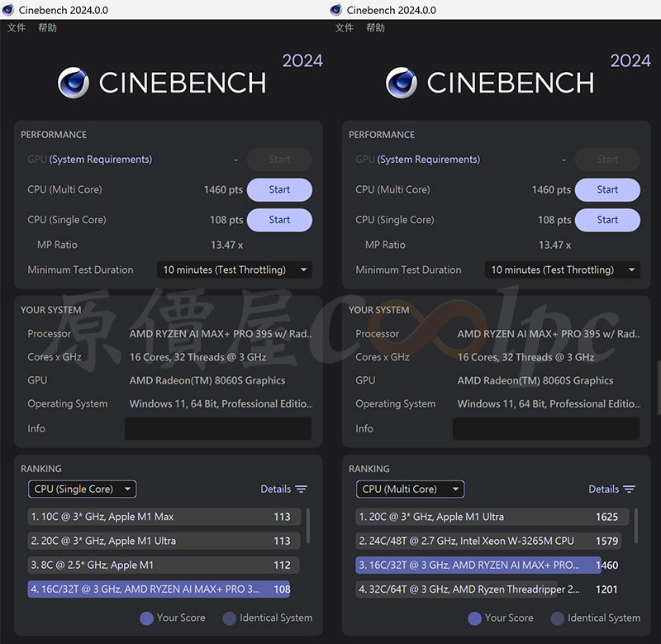Click the '13.47 x' MP Ratio value in right window

pyautogui.click(x=554, y=245)
